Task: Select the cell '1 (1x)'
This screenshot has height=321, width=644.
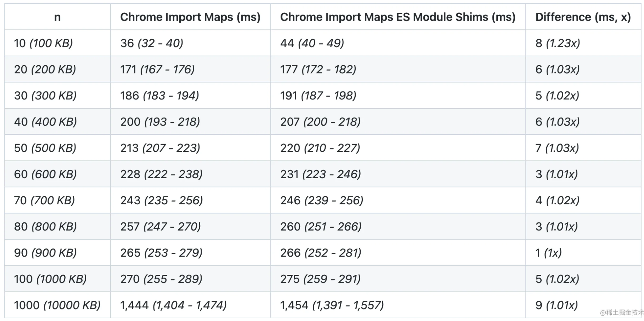Action: tap(583, 252)
